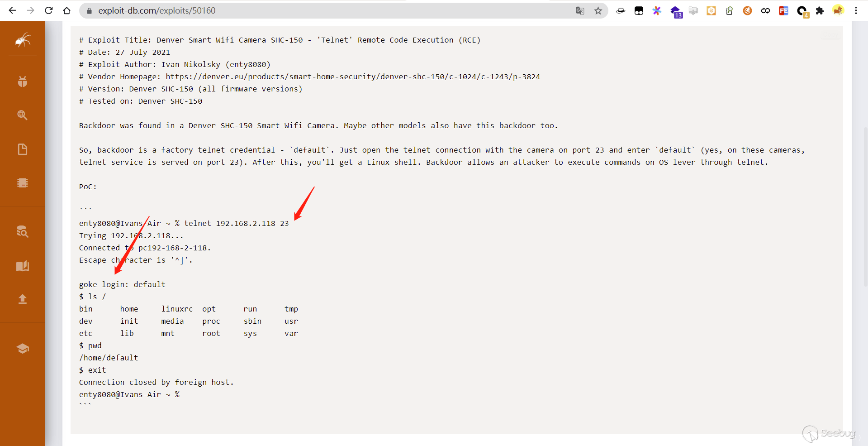Click the "$ ls /" command line
The height and width of the screenshot is (446, 868).
click(93, 297)
